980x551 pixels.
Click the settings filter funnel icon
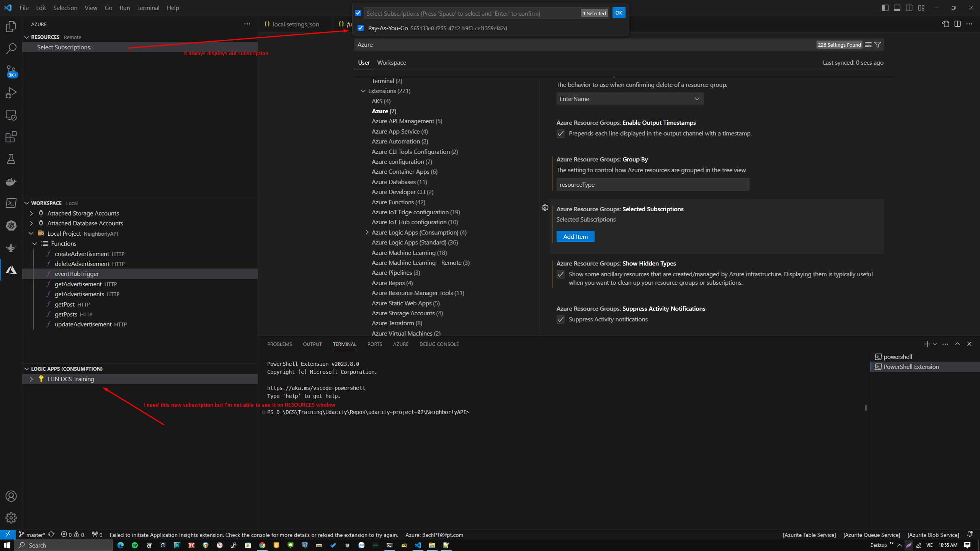[878, 45]
